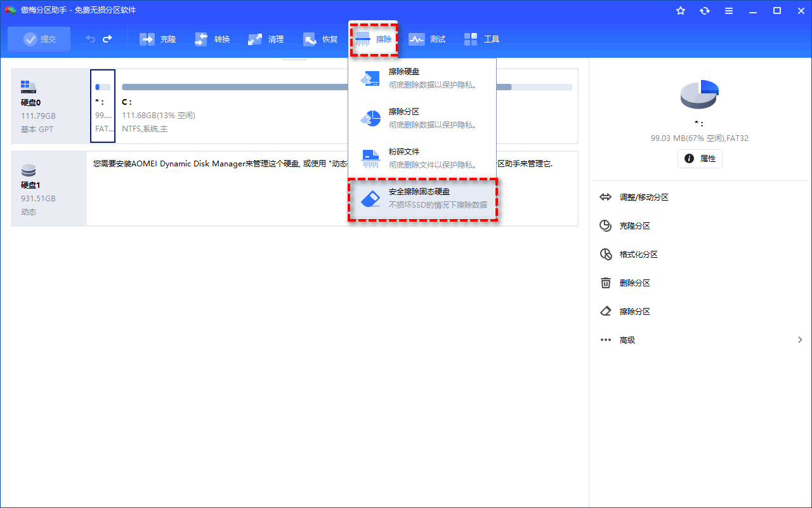Viewport: 812px width, 508px height.
Task: Collapse the 擦除 (Wipe) dropdown menu
Action: pos(374,39)
